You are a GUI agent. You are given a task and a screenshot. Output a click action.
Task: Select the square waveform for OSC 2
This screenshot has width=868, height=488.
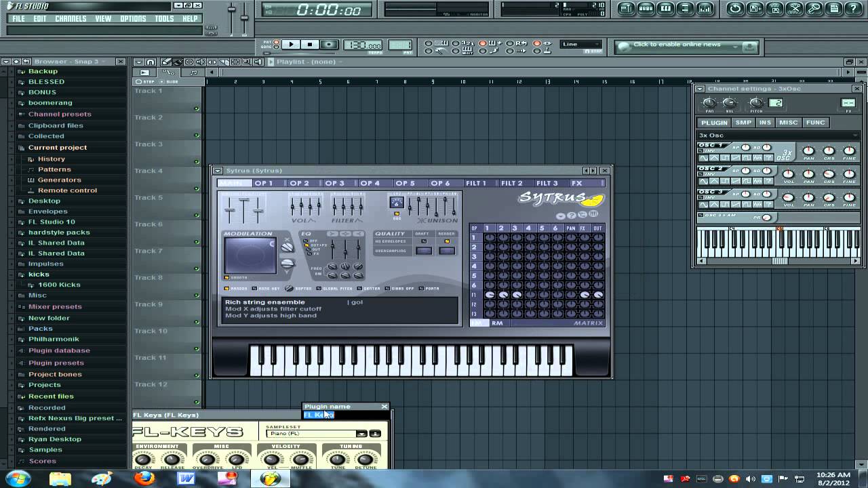point(725,181)
